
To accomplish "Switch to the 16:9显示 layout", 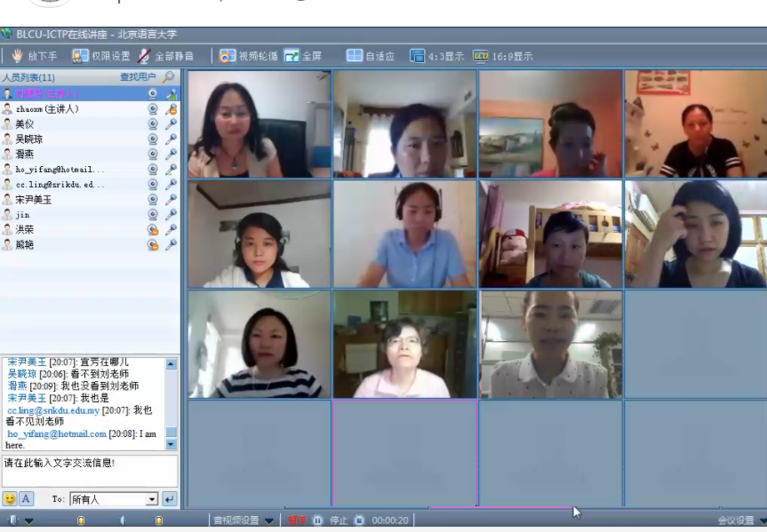I will [x=481, y=56].
